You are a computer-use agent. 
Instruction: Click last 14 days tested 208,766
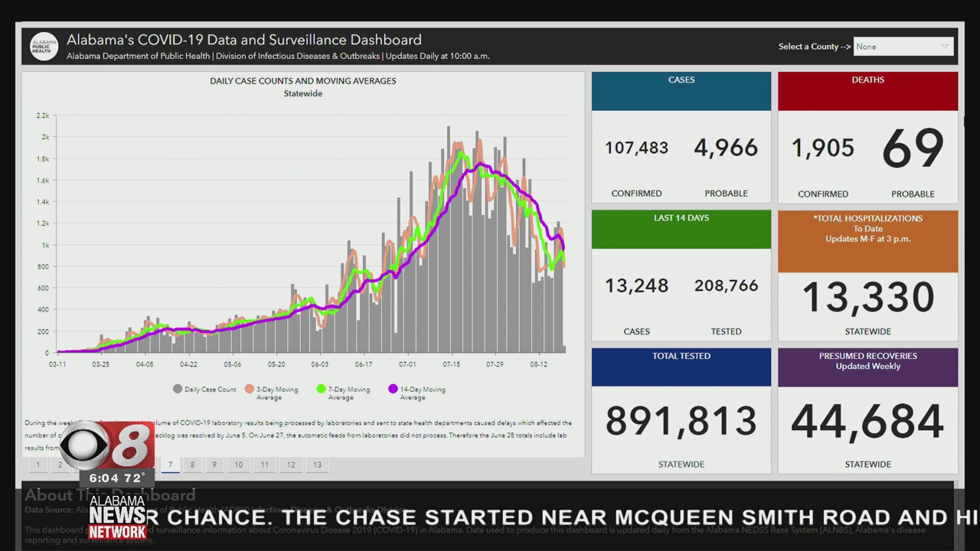[x=726, y=285]
